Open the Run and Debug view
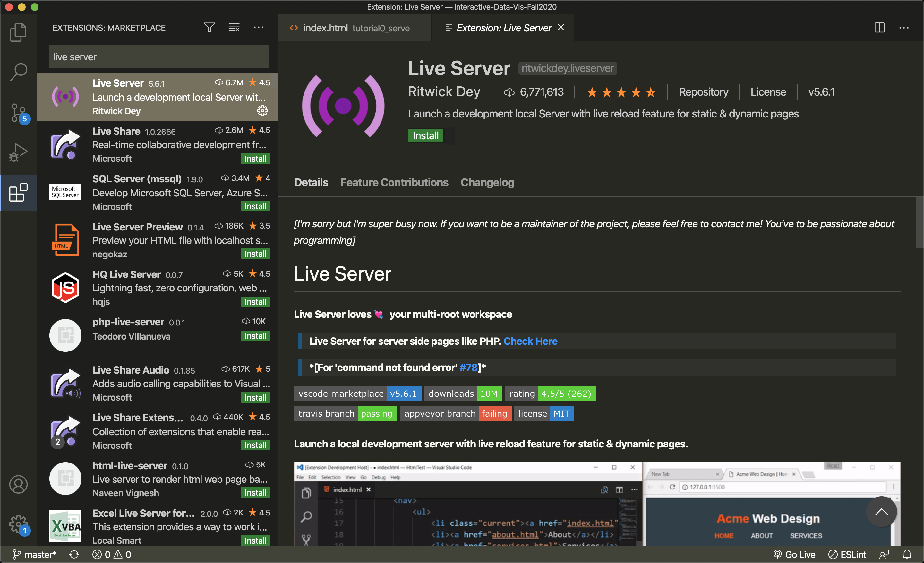 [18, 153]
